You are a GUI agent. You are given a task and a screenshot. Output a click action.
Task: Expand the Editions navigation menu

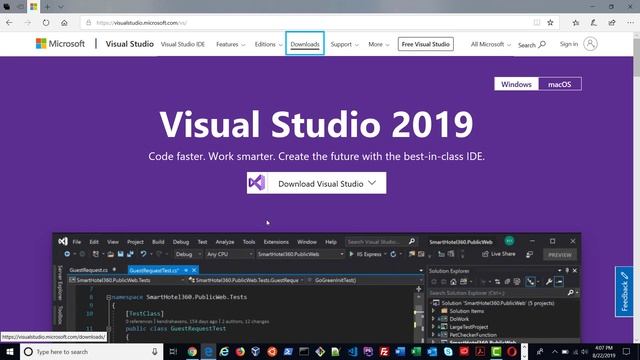pyautogui.click(x=268, y=44)
